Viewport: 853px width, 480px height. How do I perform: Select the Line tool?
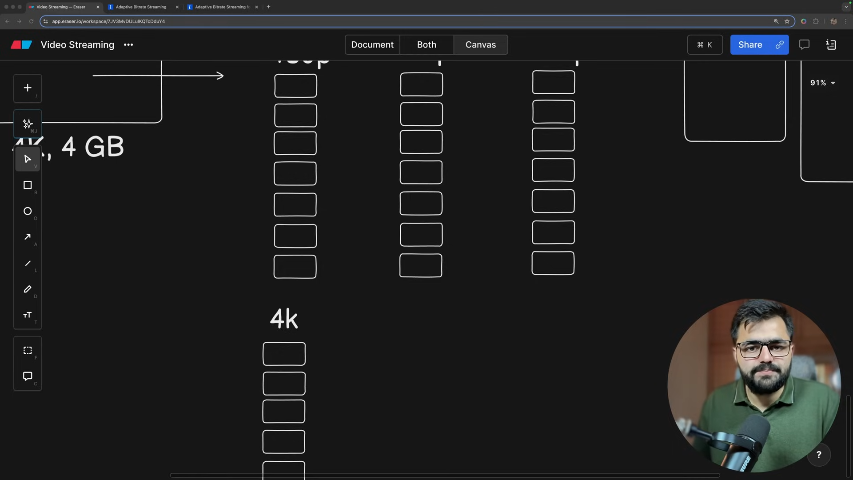(x=28, y=263)
